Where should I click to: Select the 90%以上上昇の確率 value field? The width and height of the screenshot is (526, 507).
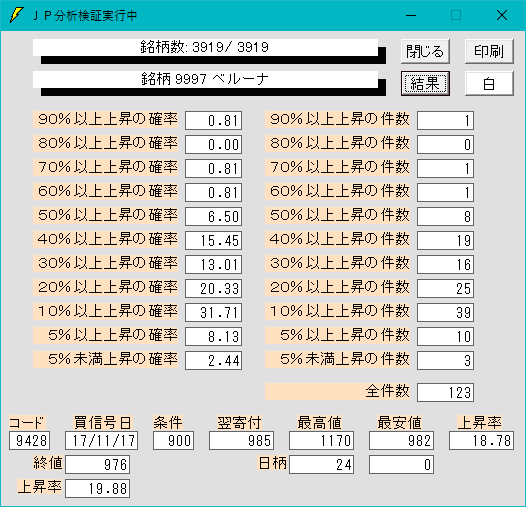pos(213,120)
